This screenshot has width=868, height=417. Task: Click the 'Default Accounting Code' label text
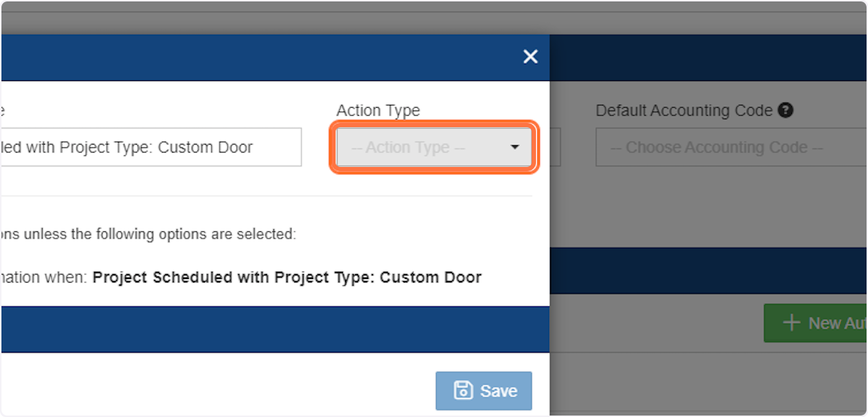pos(684,111)
